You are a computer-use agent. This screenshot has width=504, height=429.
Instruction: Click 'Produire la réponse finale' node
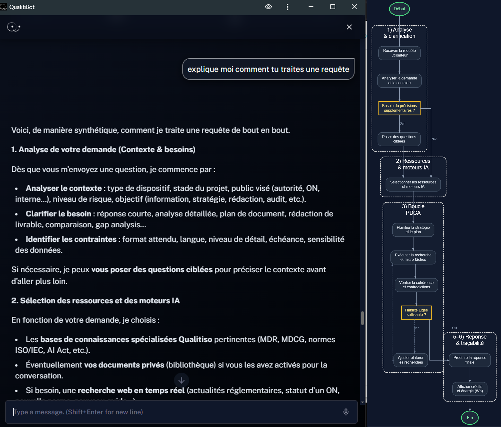coord(470,360)
